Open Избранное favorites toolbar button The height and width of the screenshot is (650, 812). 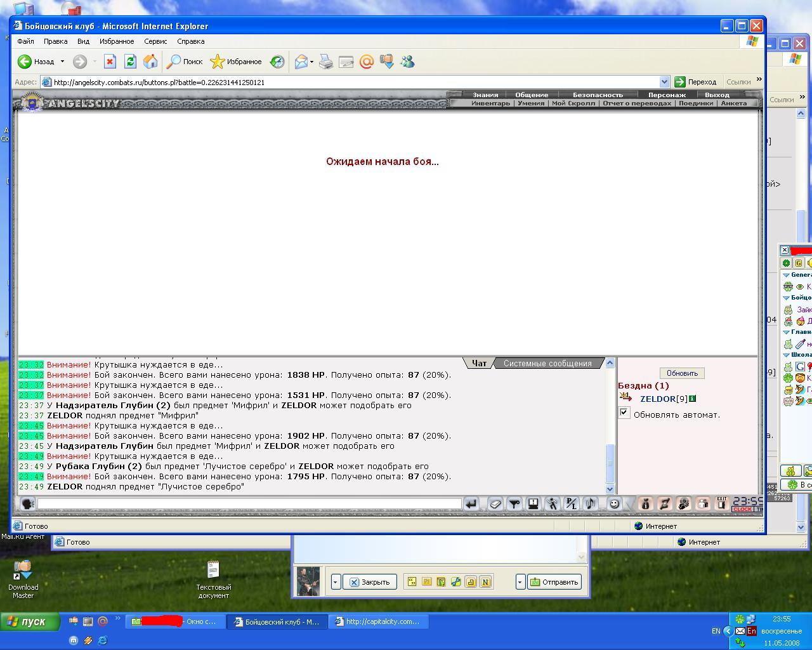pyautogui.click(x=236, y=62)
